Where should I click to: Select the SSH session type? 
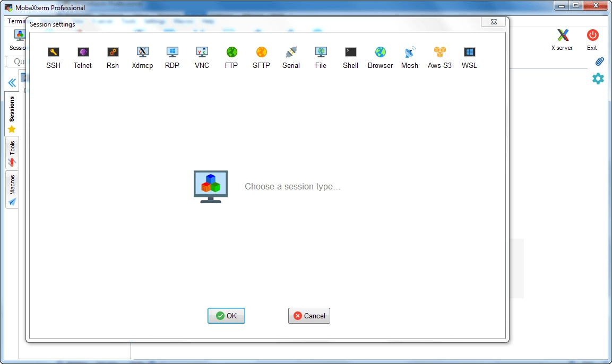[54, 58]
